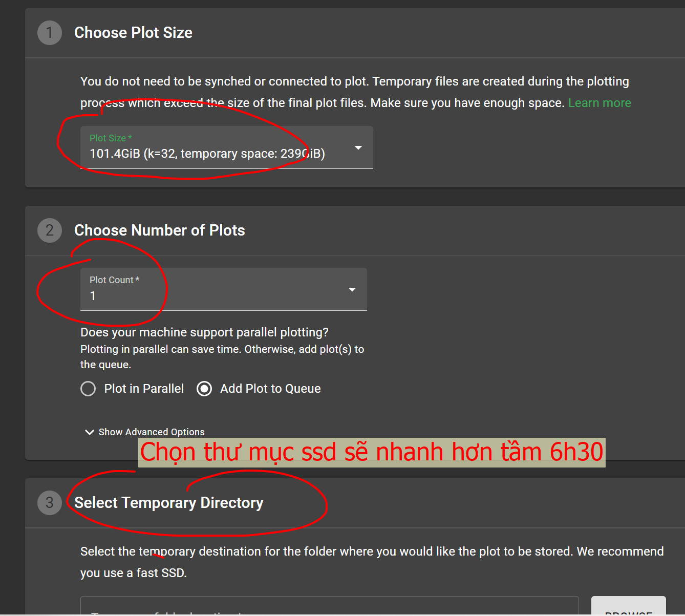Expand Show Advanced Options
This screenshot has height=616, width=685.
pos(152,432)
